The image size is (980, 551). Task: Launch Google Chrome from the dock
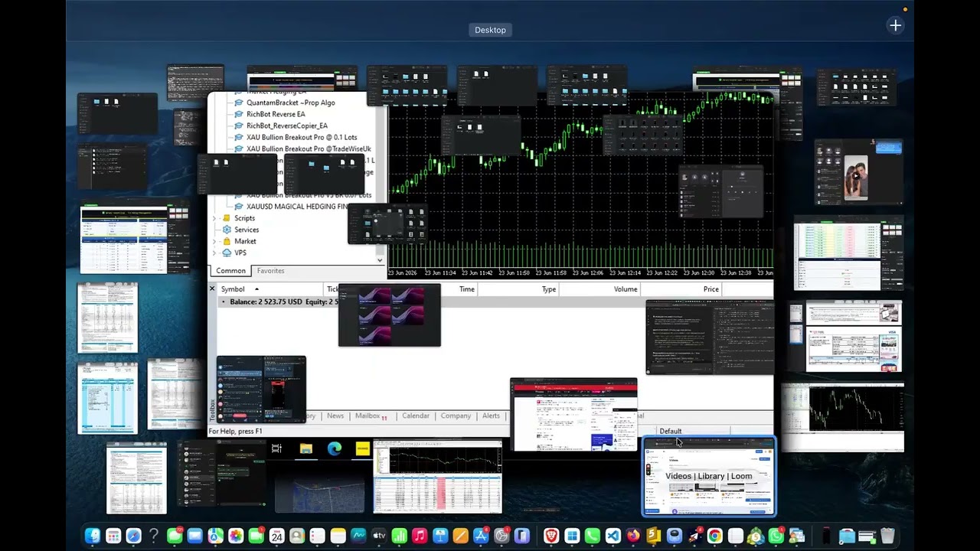pyautogui.click(x=714, y=536)
